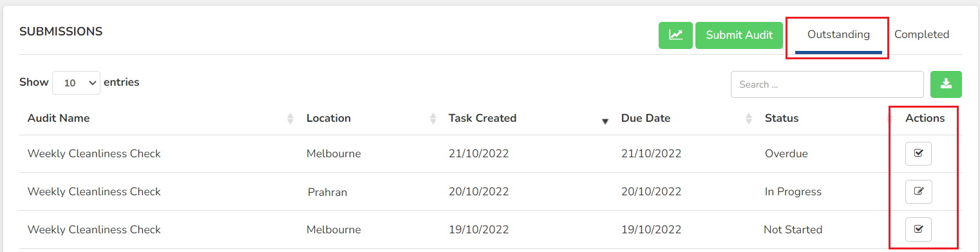980x252 pixels.
Task: Click the Submit Audit button
Action: tap(739, 35)
